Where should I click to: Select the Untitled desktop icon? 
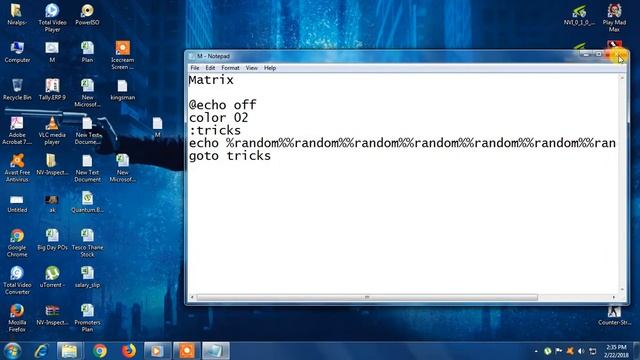click(17, 204)
